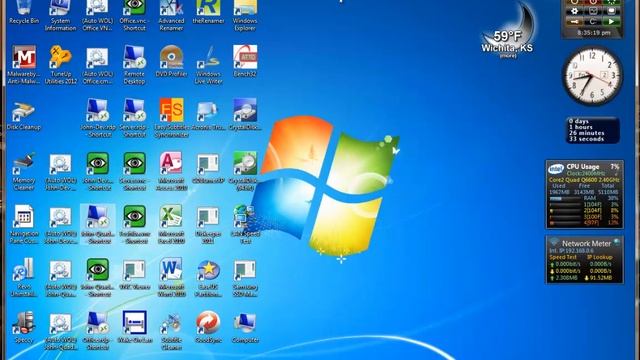The image size is (640, 360).
Task: Open the Remote Desktop shortcut
Action: click(x=134, y=64)
